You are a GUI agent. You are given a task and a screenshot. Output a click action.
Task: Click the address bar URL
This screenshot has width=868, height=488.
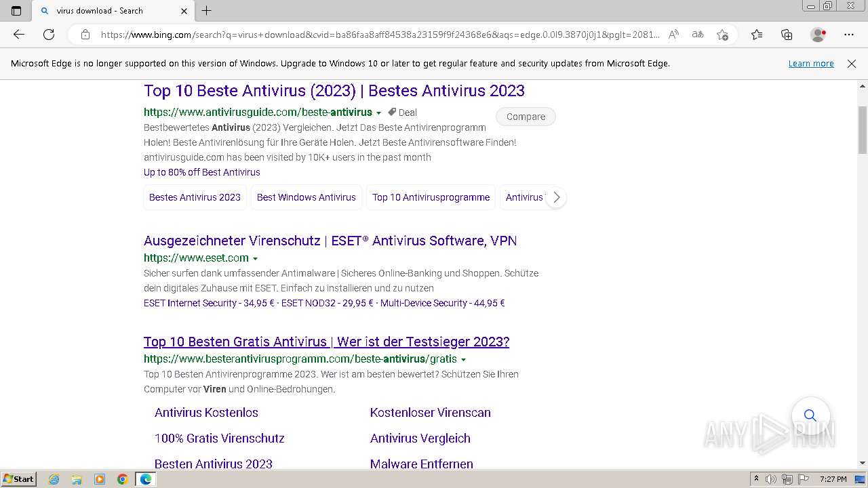380,35
